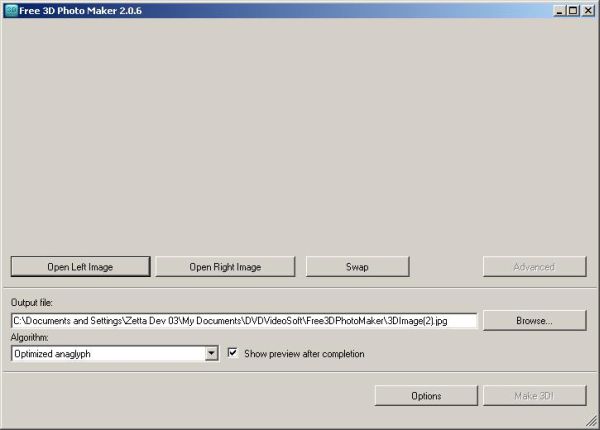Click inside the Output file path field
Screen dimensions: 600x430
[x=243, y=321]
